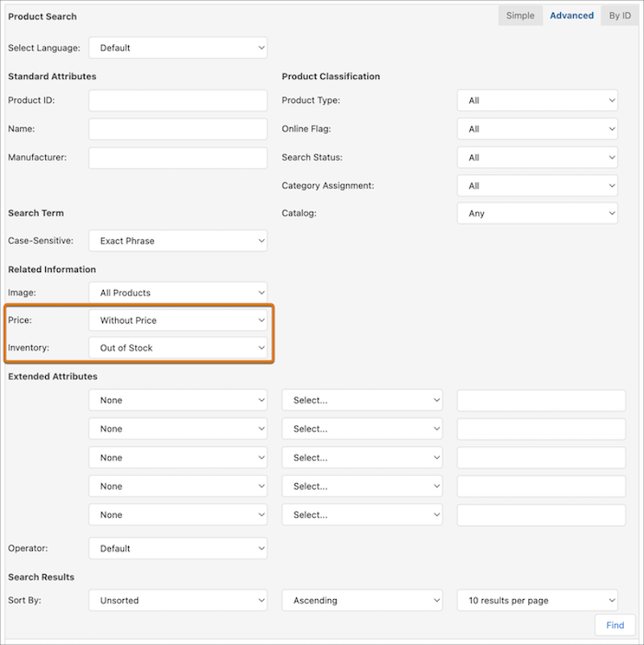Open the Ascending sort order dropdown
The image size is (644, 645).
pos(362,601)
